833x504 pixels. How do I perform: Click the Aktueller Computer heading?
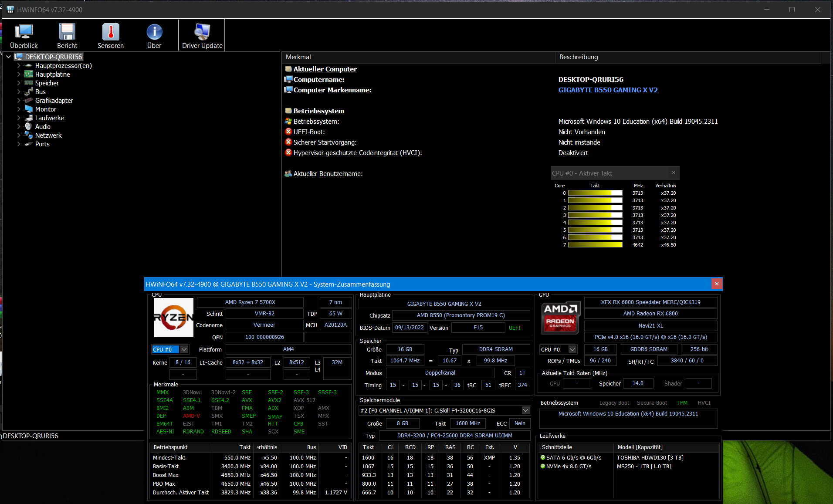[x=325, y=69]
